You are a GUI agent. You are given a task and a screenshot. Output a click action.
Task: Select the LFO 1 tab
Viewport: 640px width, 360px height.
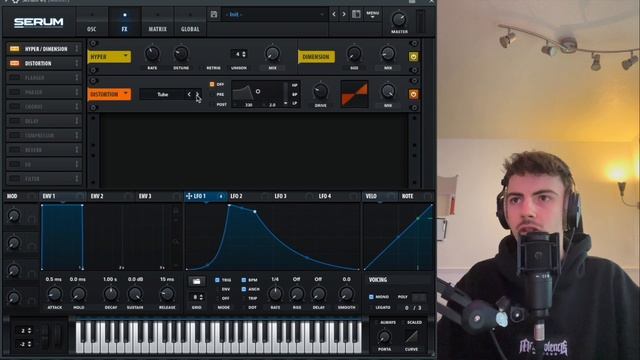205,196
